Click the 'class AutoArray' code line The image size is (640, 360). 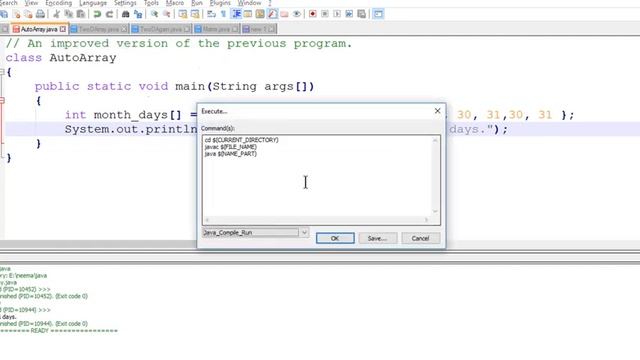tap(61, 58)
